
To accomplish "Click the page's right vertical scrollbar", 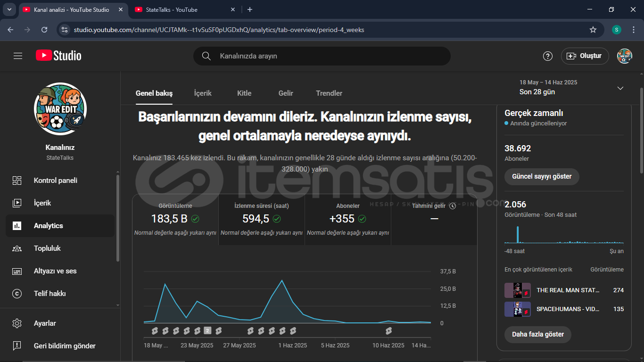I will tap(641, 130).
